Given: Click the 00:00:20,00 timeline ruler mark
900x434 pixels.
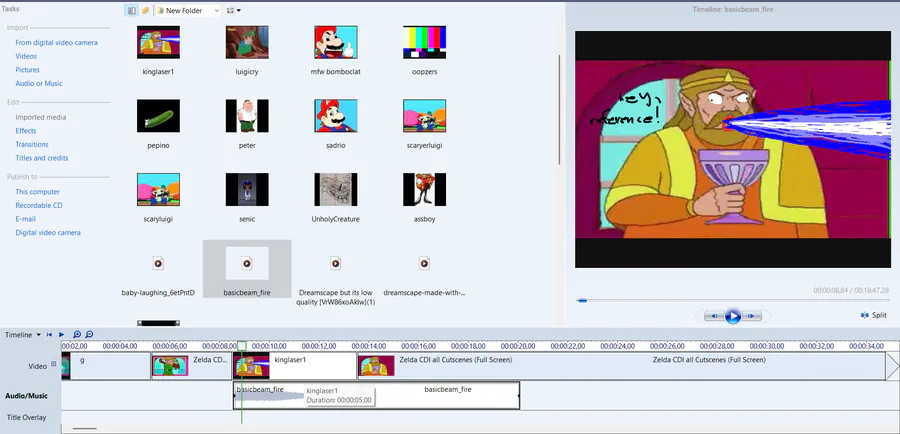Looking at the screenshot, I should (x=518, y=346).
